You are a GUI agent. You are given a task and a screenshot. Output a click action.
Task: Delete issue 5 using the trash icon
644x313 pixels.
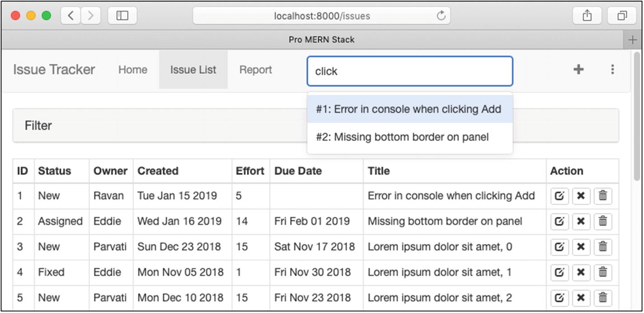[602, 298]
